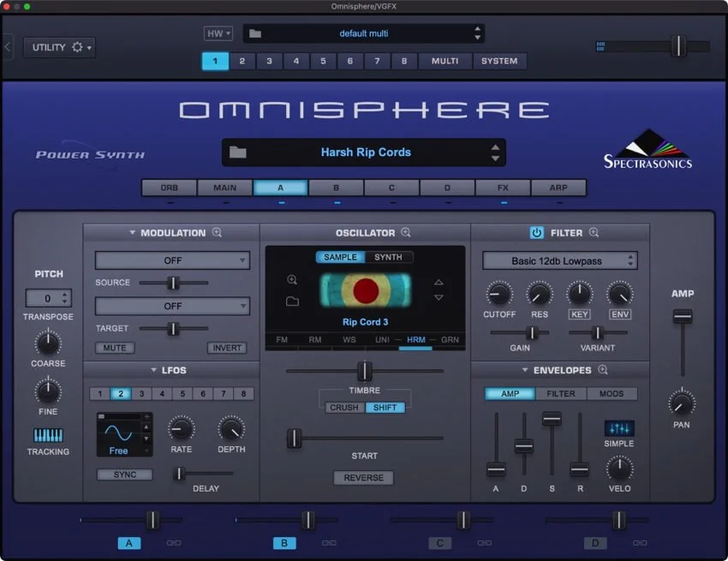The image size is (728, 561).
Task: Collapse the Modulation section triangle
Action: (132, 232)
